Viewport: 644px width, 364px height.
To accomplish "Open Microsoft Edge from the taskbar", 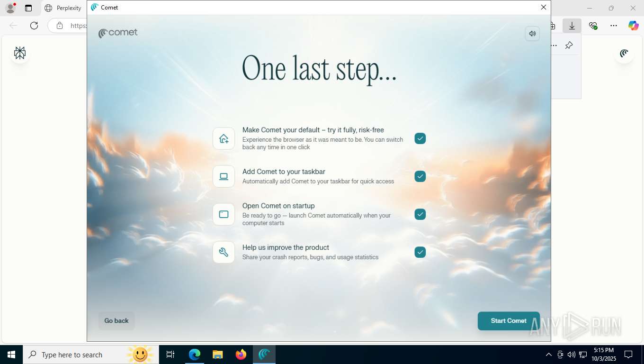I will (x=195, y=355).
